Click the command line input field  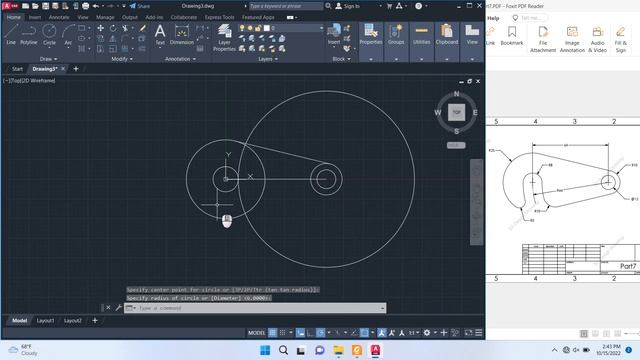tap(255, 308)
